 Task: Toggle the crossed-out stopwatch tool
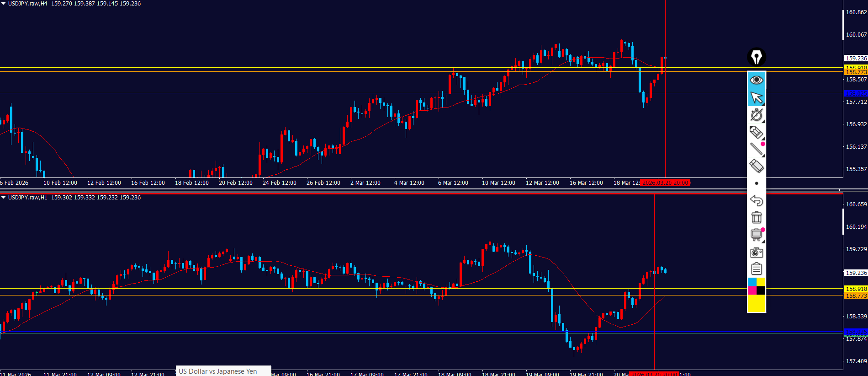757,115
